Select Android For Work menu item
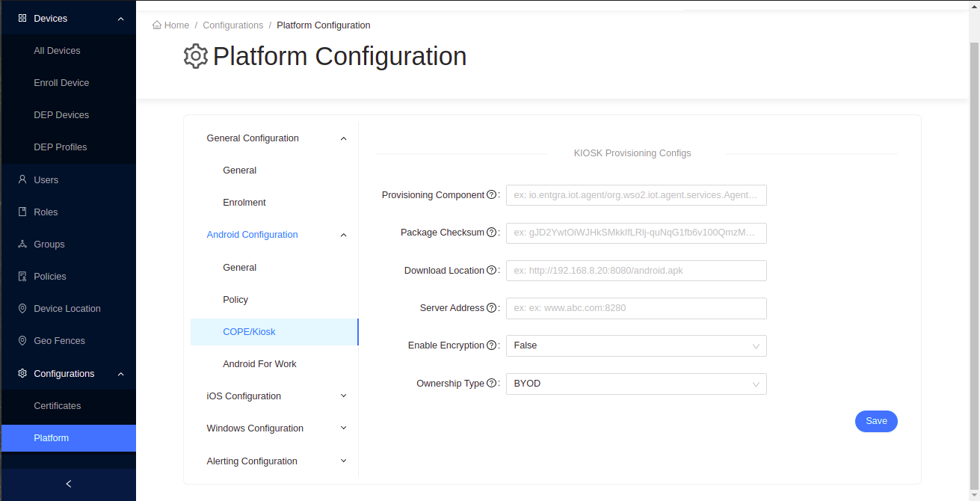 click(259, 364)
